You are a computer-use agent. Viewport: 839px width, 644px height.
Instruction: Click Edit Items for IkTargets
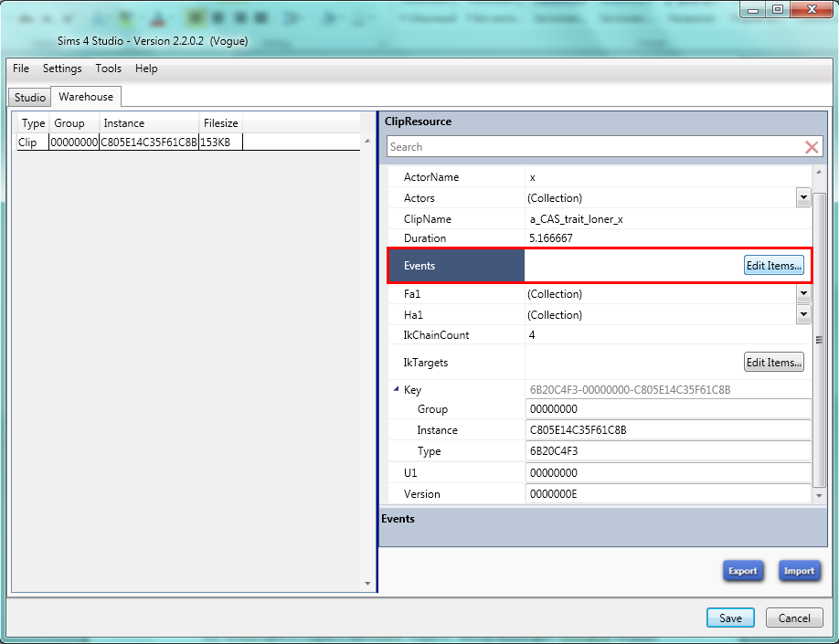(x=773, y=363)
